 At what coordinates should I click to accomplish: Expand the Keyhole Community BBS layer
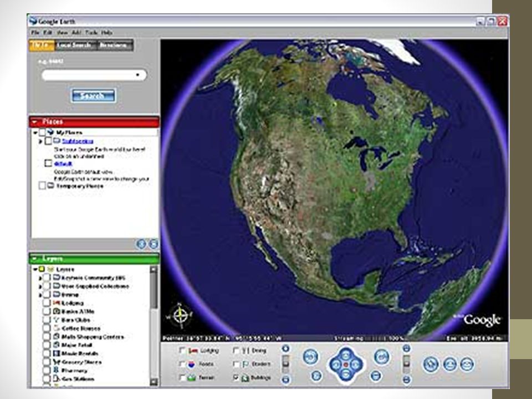coord(40,278)
